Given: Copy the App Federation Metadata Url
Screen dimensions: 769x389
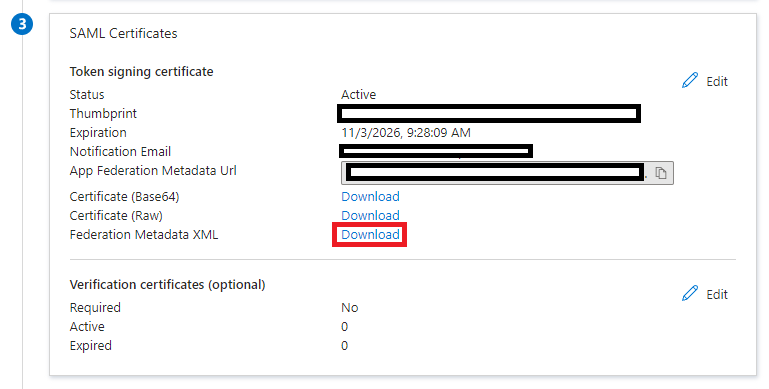Looking at the screenshot, I should 661,173.
